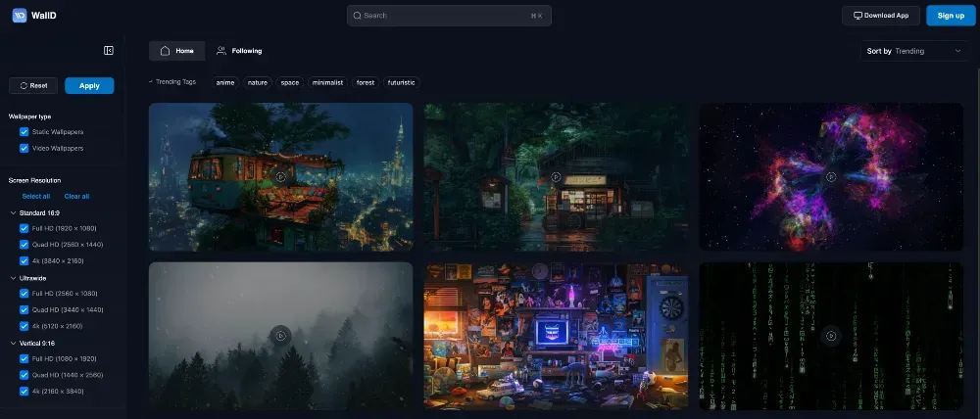Play the treehouse city video wallpaper
This screenshot has width=980, height=419.
click(x=280, y=177)
